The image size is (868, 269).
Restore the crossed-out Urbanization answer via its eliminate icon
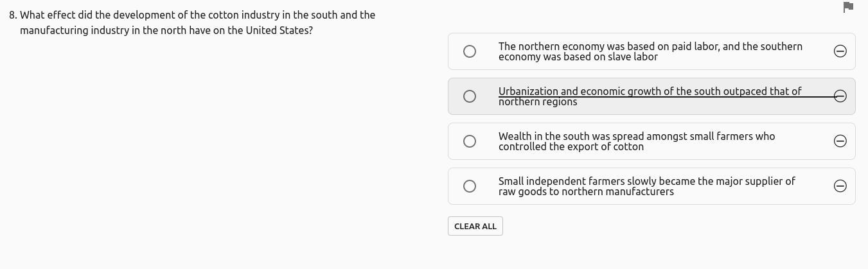coord(840,96)
